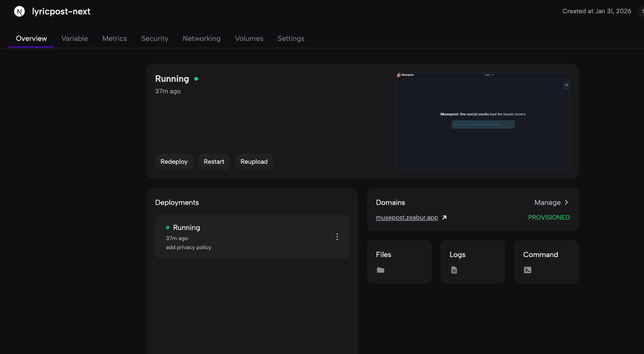Click the sun theme icon in site preview
This screenshot has height=354, width=644.
click(566, 85)
